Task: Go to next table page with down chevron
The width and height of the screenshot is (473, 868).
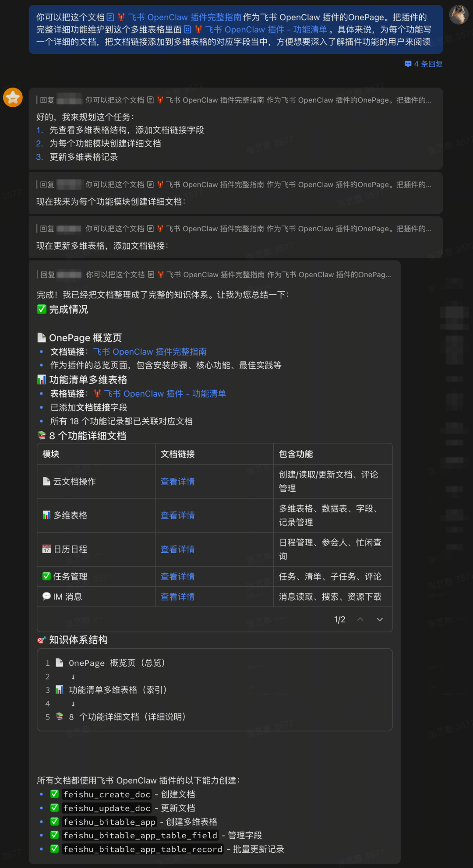Action: coord(380,619)
